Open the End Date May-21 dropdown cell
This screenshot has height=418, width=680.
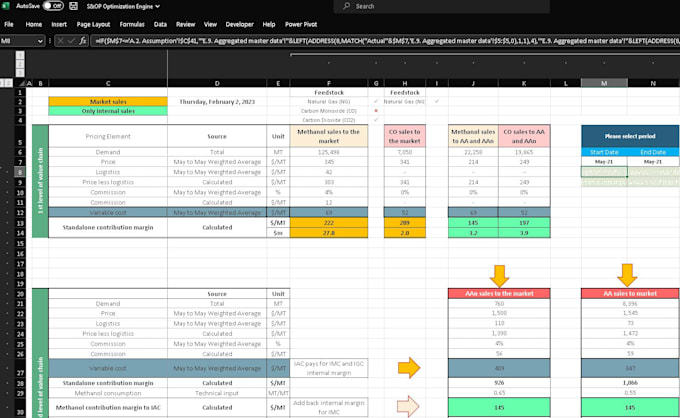tap(652, 162)
